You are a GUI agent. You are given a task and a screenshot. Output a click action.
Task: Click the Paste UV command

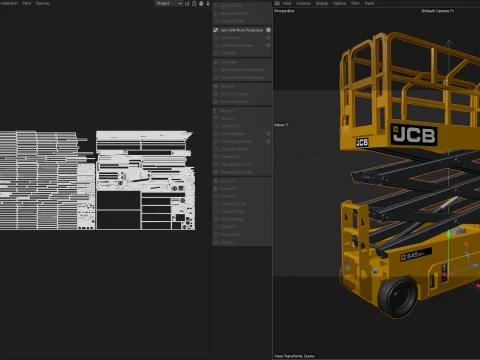(x=242, y=189)
